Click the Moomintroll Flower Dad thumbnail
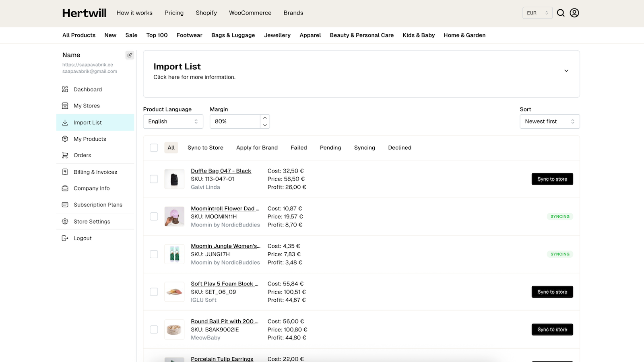Image resolution: width=644 pixels, height=362 pixels. [174, 216]
